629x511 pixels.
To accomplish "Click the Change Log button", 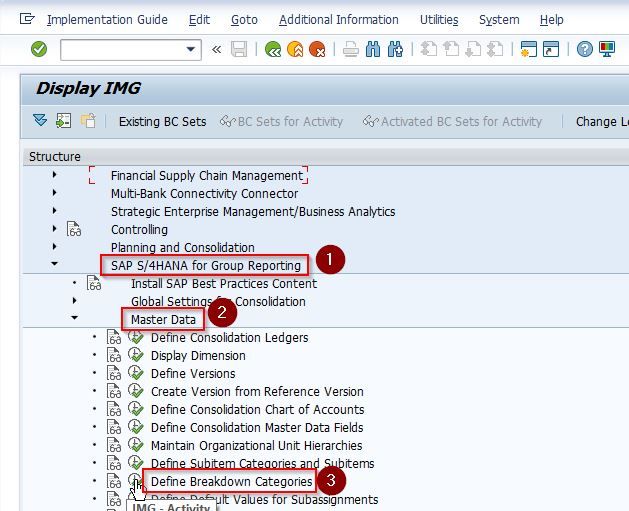I will click(x=602, y=122).
